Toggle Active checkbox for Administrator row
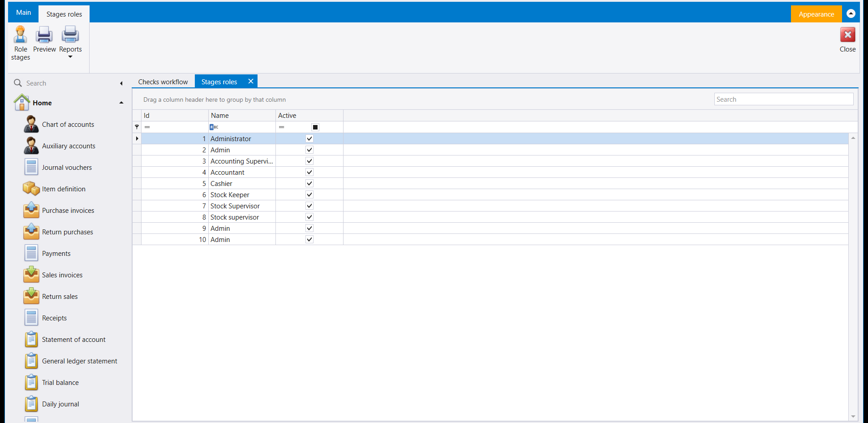The image size is (868, 423). tap(309, 138)
